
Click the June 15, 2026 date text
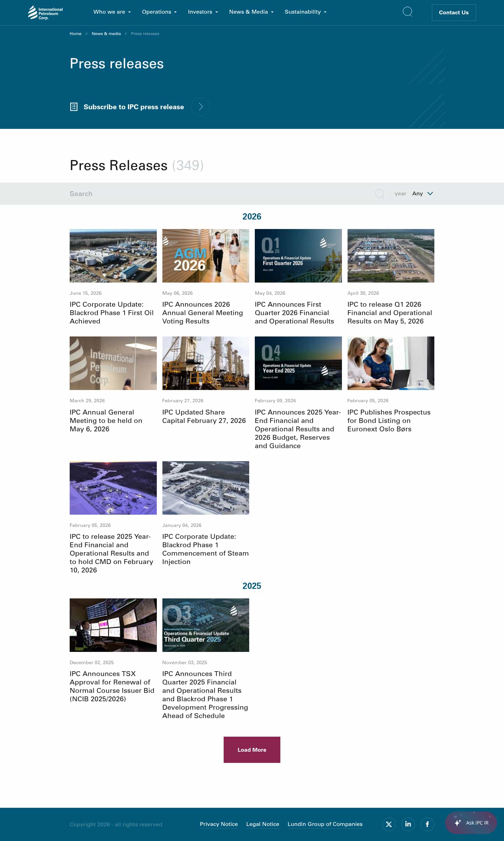click(x=86, y=293)
